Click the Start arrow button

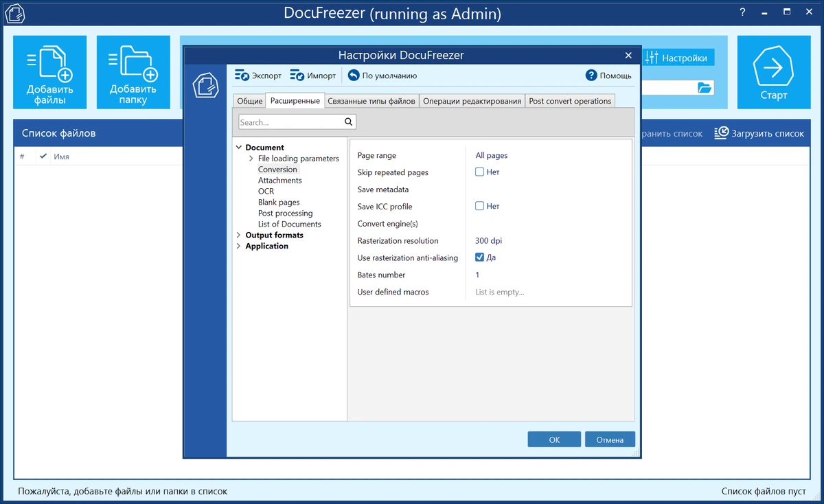(x=773, y=72)
